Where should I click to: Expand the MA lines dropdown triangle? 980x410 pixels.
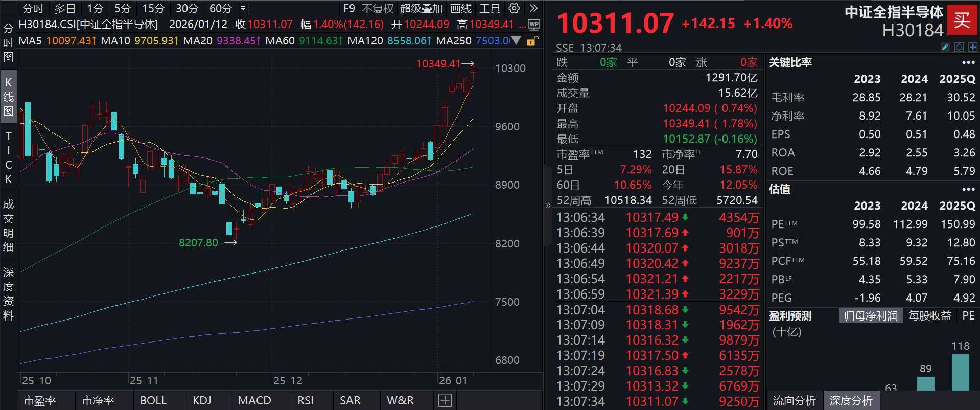[517, 40]
